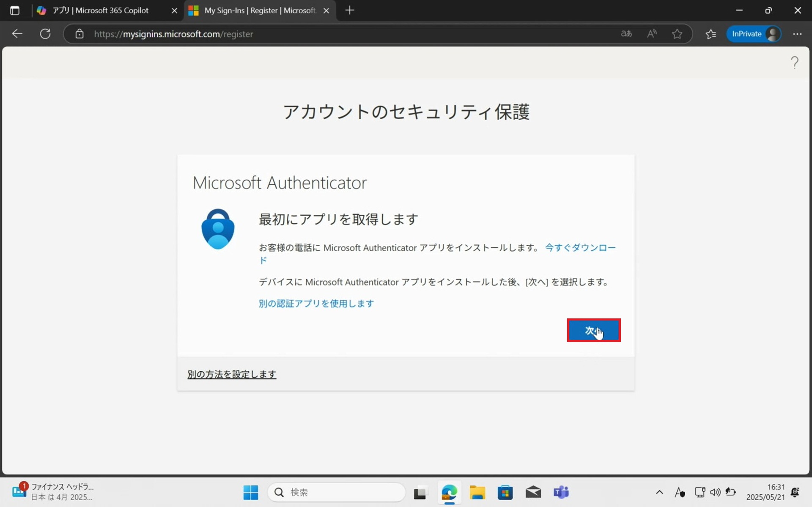Open the notifications bell icon

[795, 492]
